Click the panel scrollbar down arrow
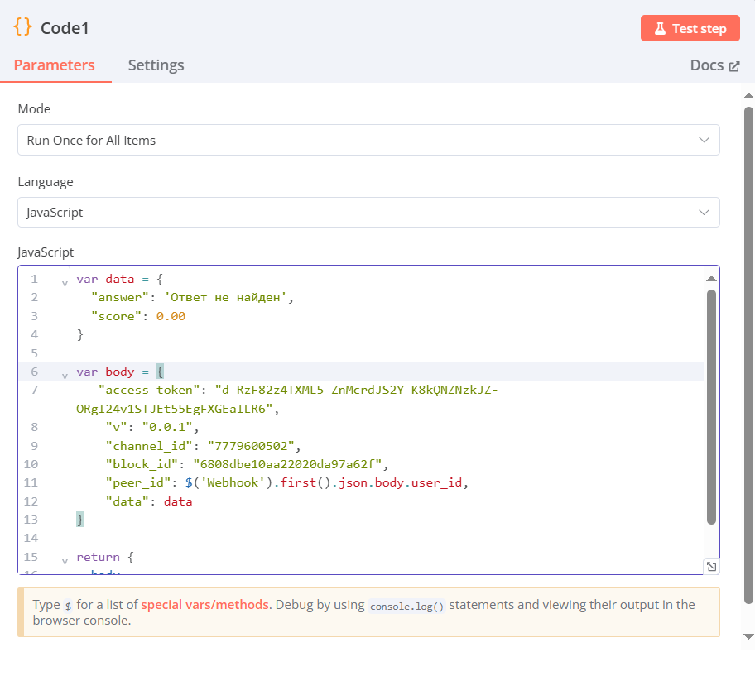 click(748, 635)
